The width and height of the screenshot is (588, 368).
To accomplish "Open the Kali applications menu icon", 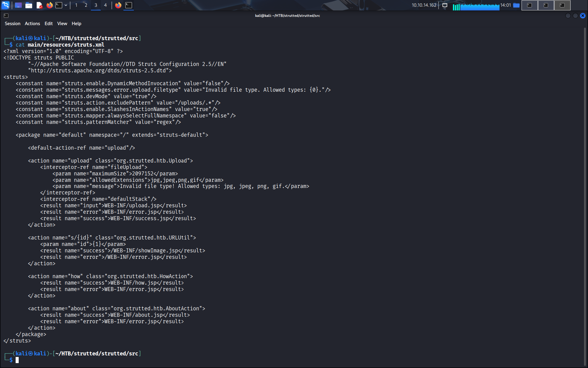I will (6, 5).
